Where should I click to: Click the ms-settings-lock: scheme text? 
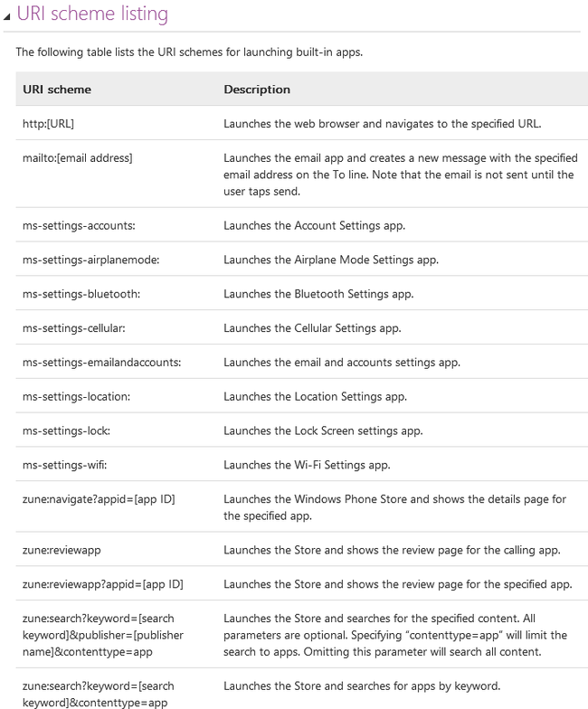point(67,430)
